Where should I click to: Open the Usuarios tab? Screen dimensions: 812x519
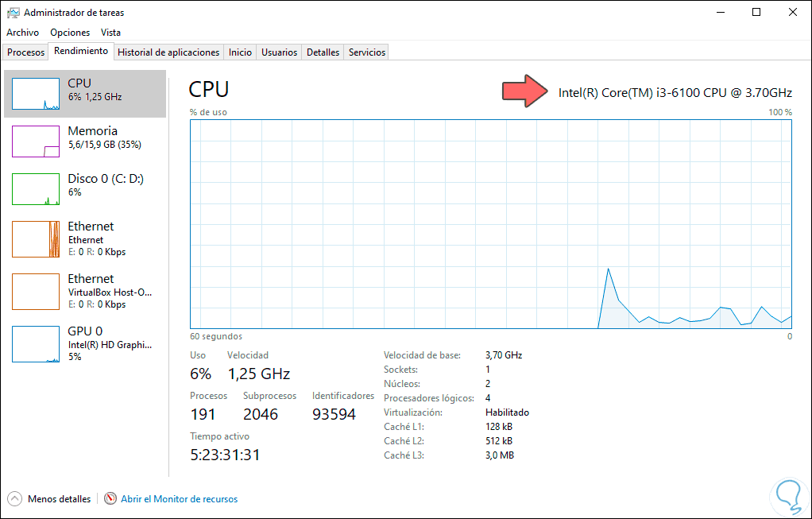tap(279, 52)
